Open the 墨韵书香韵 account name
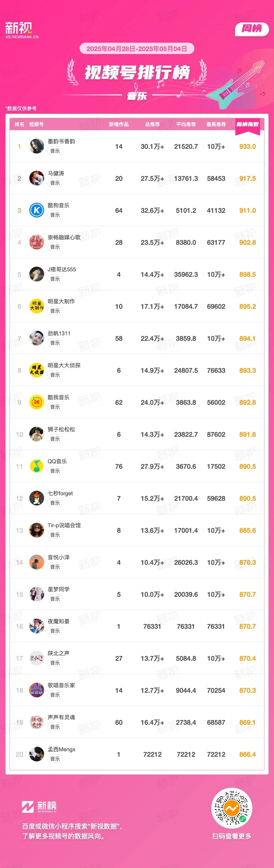Viewport: 274px width, 868px height. (x=61, y=141)
